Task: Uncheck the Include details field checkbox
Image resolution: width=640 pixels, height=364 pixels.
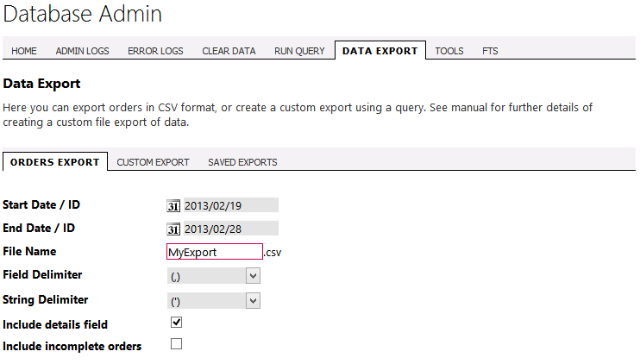Action: [x=176, y=323]
